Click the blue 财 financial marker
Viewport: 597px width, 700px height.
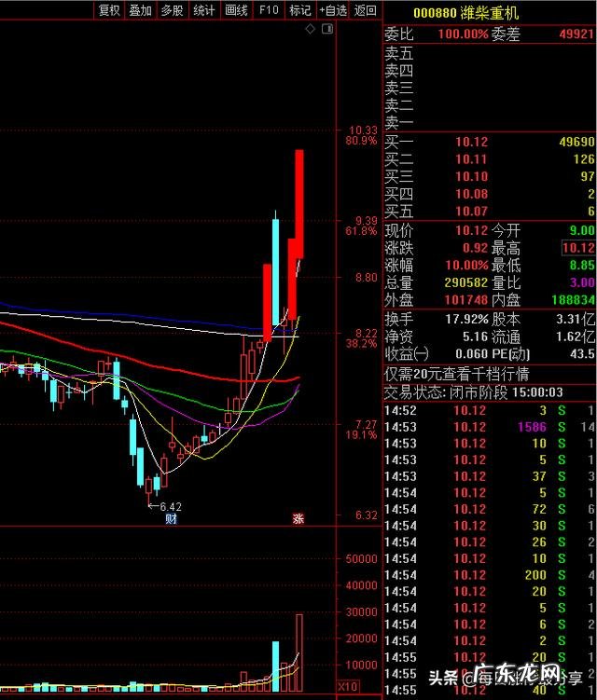coord(171,518)
